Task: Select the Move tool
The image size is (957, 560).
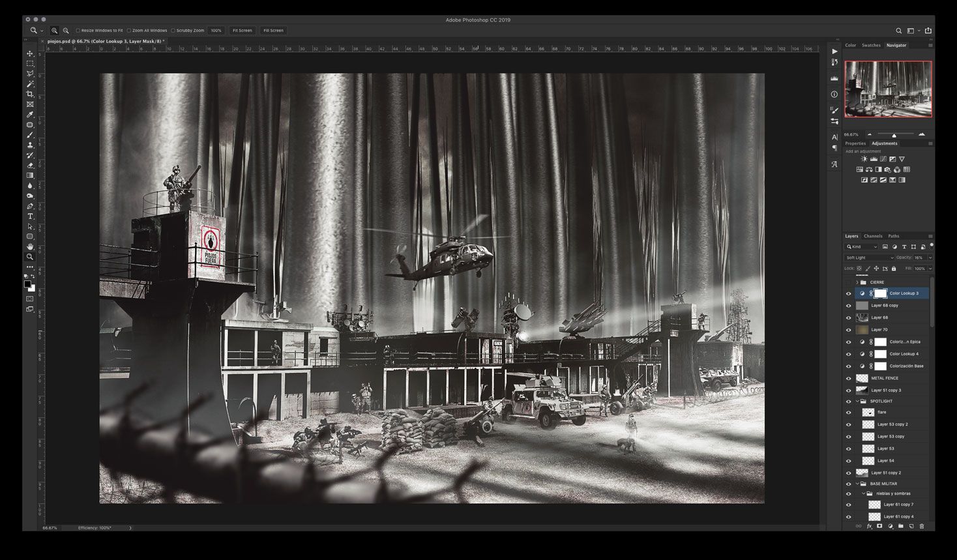Action: (x=30, y=53)
